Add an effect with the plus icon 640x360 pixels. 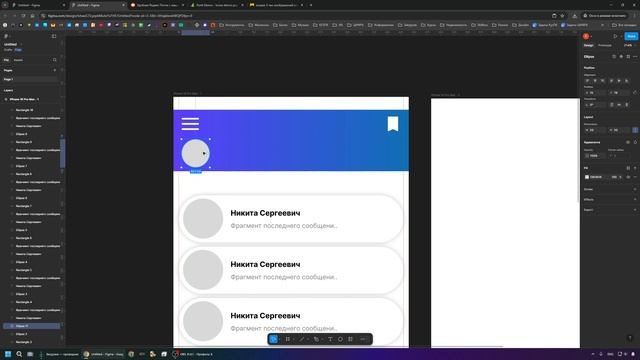tap(635, 200)
